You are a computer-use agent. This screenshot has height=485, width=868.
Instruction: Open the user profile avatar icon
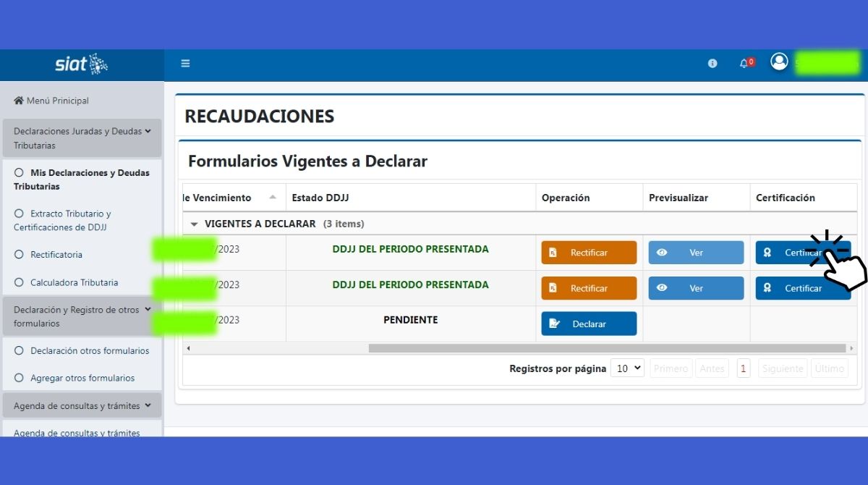coord(779,62)
